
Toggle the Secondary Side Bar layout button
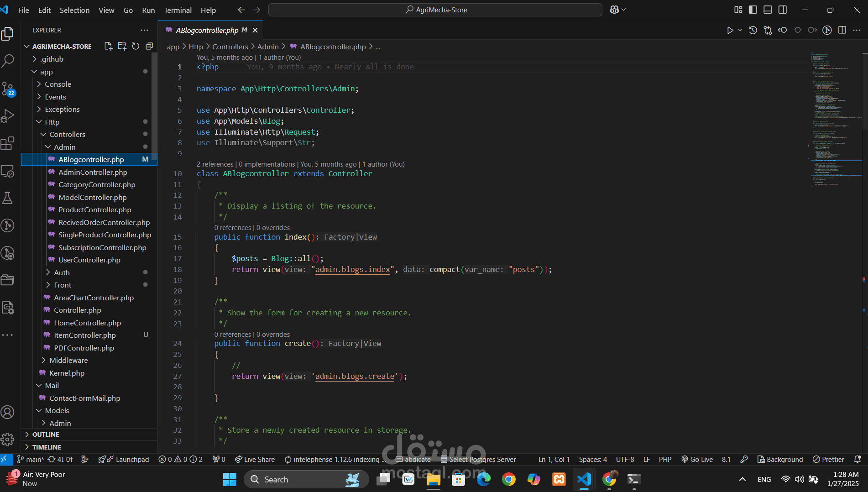[783, 10]
